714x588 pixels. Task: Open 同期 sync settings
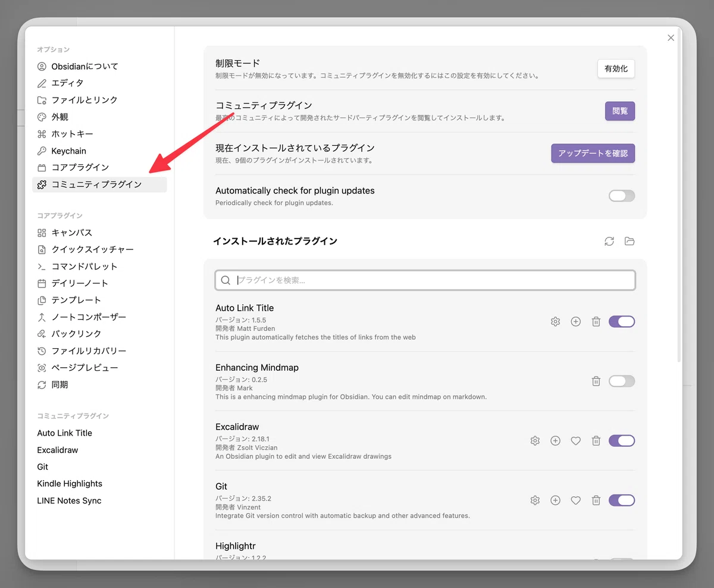click(99, 385)
